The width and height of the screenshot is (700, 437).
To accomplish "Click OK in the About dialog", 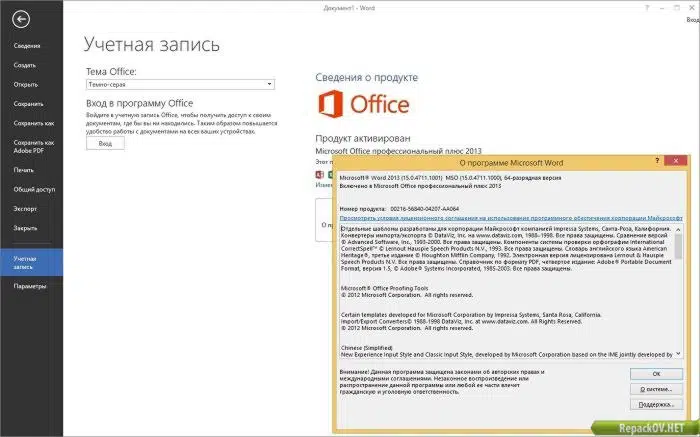I will [x=656, y=374].
